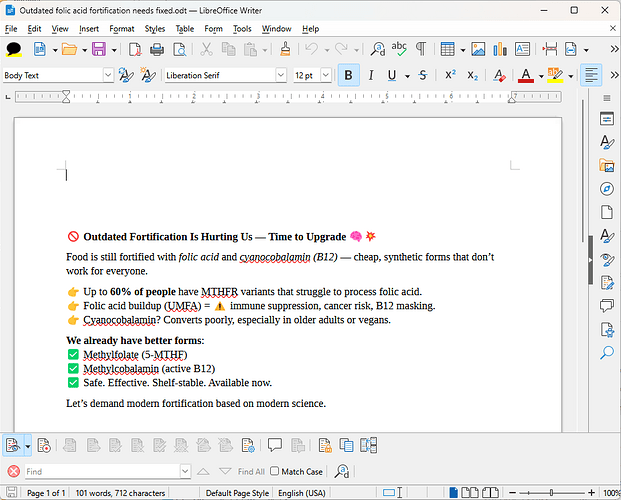Toggle Italic formatting
This screenshot has height=500, width=621.
point(371,75)
